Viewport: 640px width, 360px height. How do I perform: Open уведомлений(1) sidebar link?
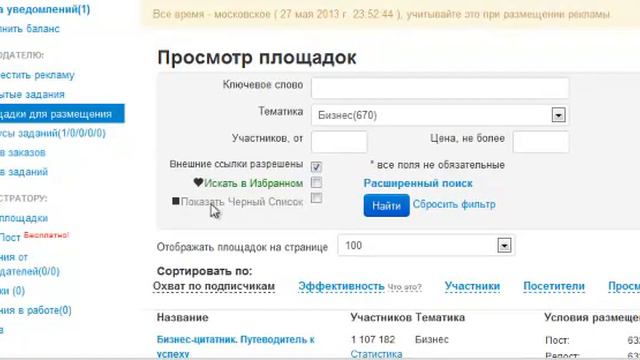click(45, 9)
